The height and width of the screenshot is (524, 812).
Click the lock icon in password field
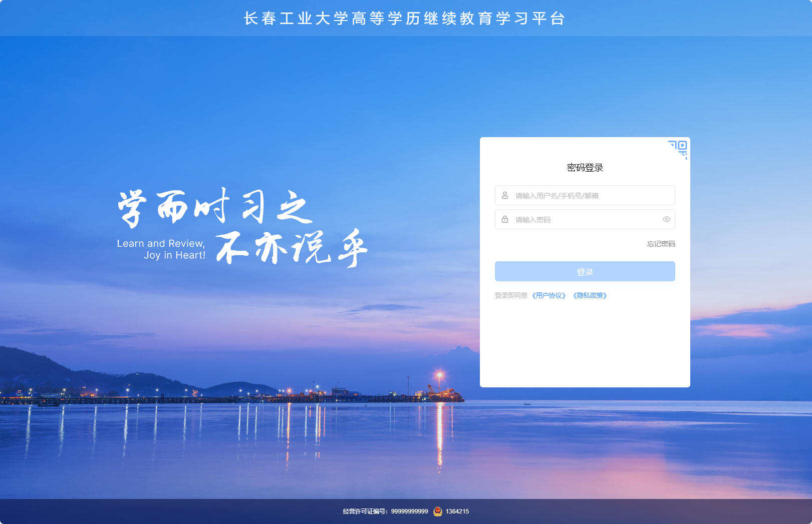click(505, 219)
